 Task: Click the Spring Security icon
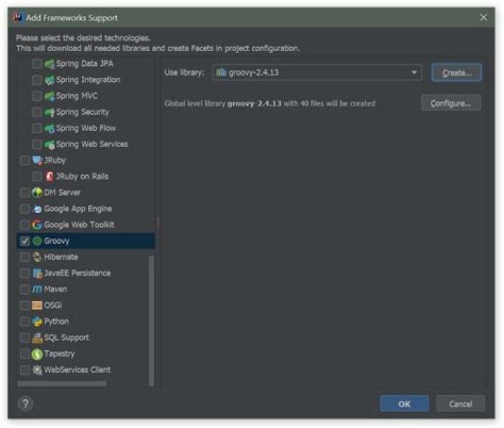[x=49, y=112]
